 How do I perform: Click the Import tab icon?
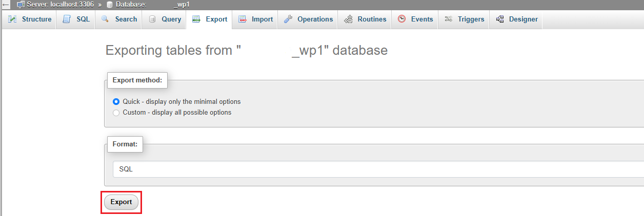coord(243,19)
